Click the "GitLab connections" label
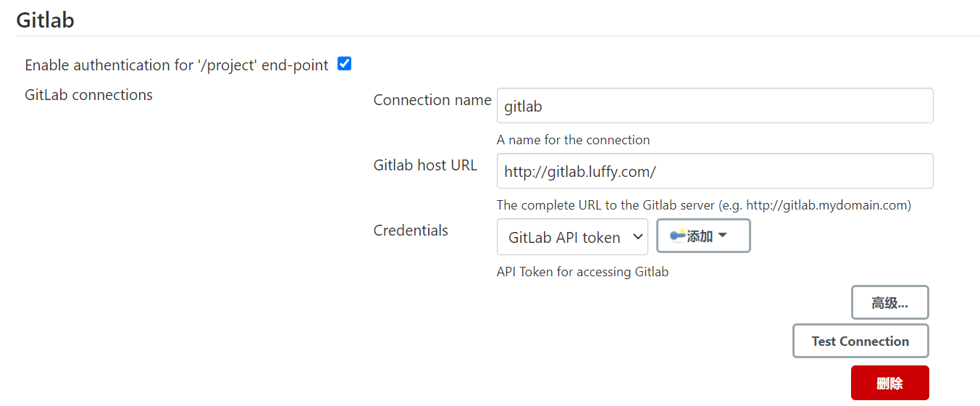980x406 pixels. (x=88, y=95)
